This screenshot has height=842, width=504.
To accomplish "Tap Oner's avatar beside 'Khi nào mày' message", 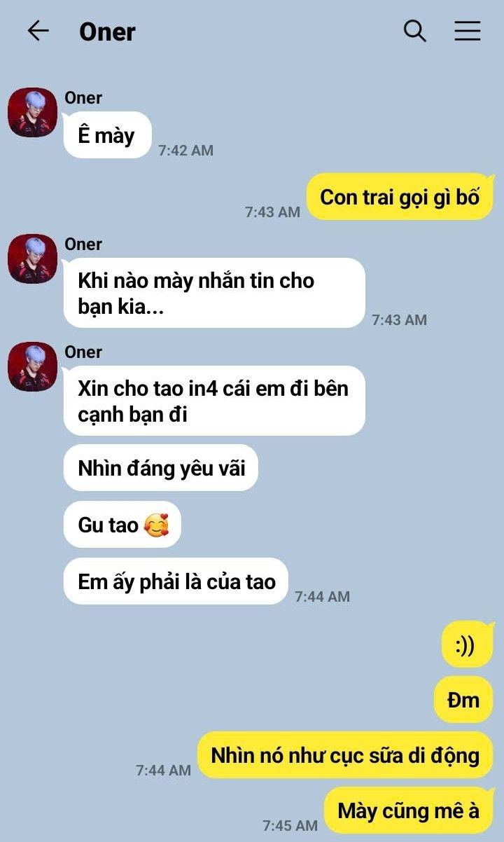I will point(32,258).
